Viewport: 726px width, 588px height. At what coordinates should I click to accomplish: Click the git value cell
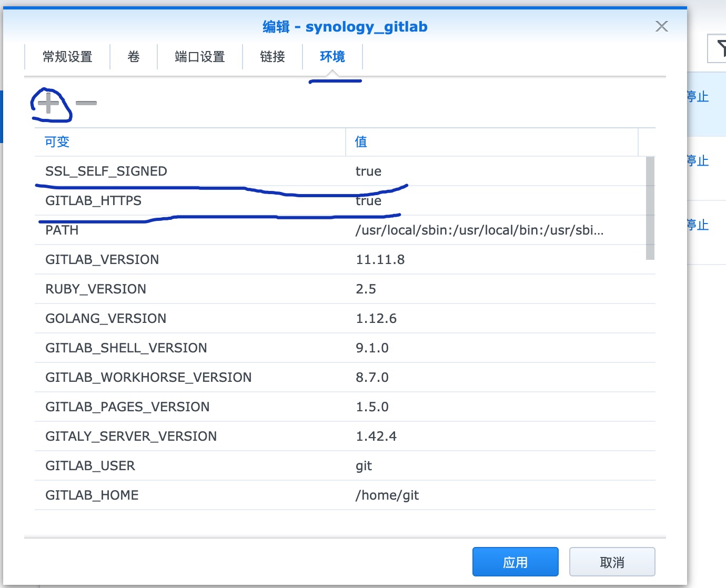click(x=364, y=466)
